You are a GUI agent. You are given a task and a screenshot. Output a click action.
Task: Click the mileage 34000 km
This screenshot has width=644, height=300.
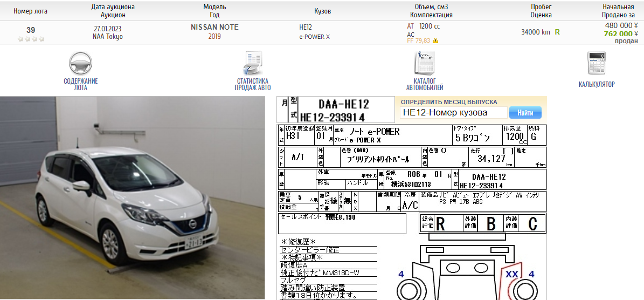tap(536, 32)
